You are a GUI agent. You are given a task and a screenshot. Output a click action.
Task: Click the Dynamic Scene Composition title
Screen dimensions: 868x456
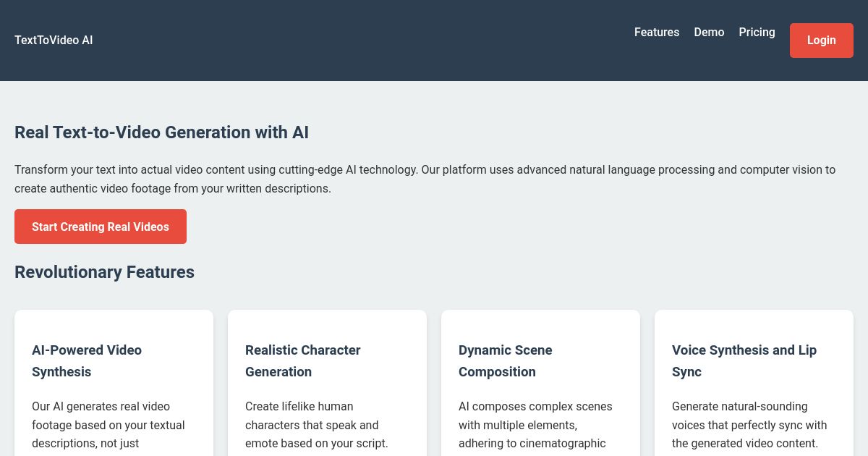[x=505, y=360]
